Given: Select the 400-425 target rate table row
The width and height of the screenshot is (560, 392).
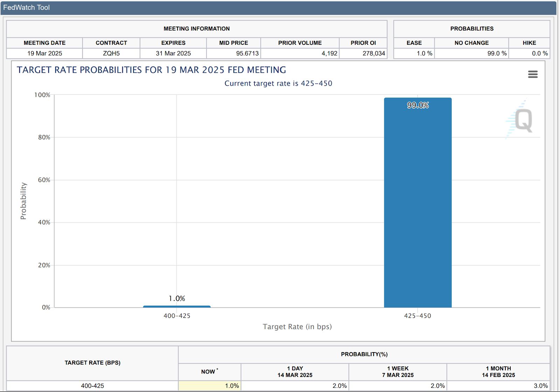Looking at the screenshot, I should coord(92,386).
